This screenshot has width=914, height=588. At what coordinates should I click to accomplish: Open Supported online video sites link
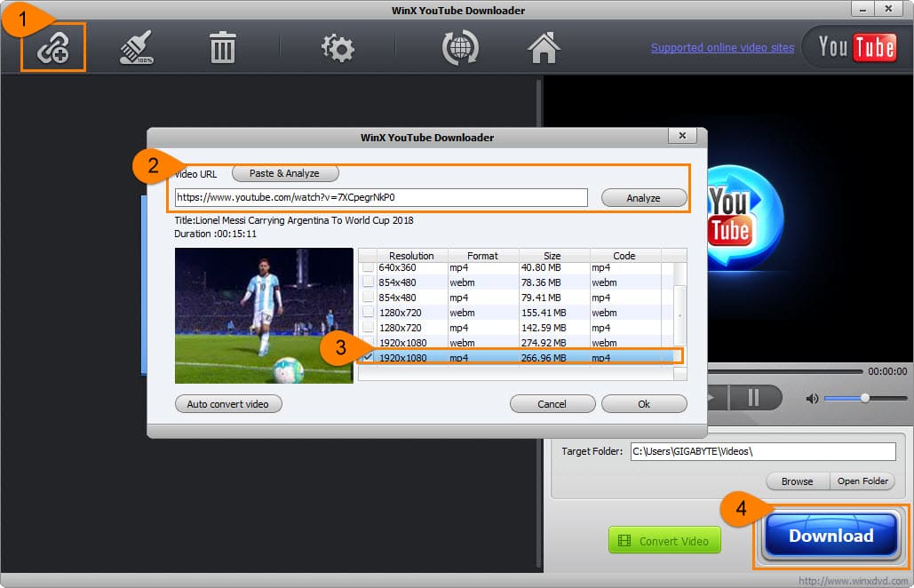click(722, 48)
